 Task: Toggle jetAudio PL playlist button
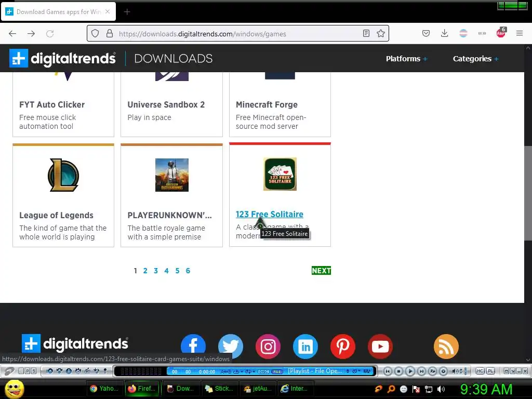pos(490,371)
